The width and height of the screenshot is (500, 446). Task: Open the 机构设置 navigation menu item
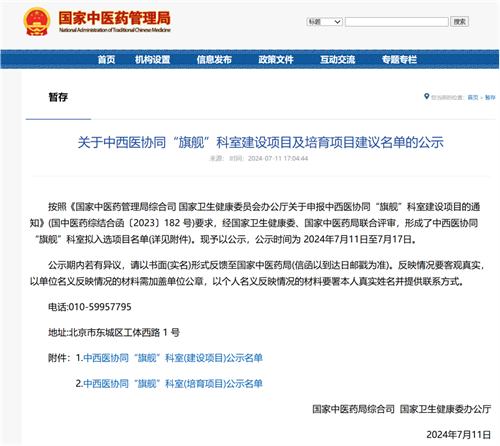coord(152,60)
